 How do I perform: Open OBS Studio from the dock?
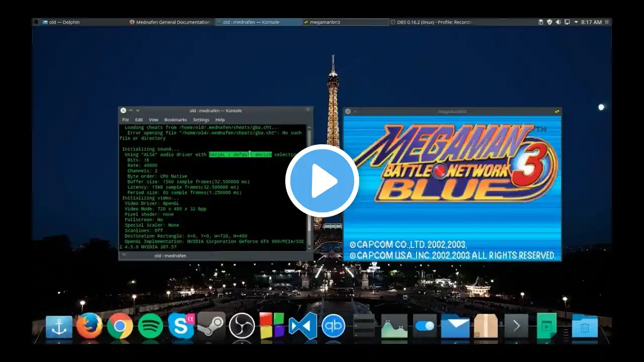tap(242, 327)
